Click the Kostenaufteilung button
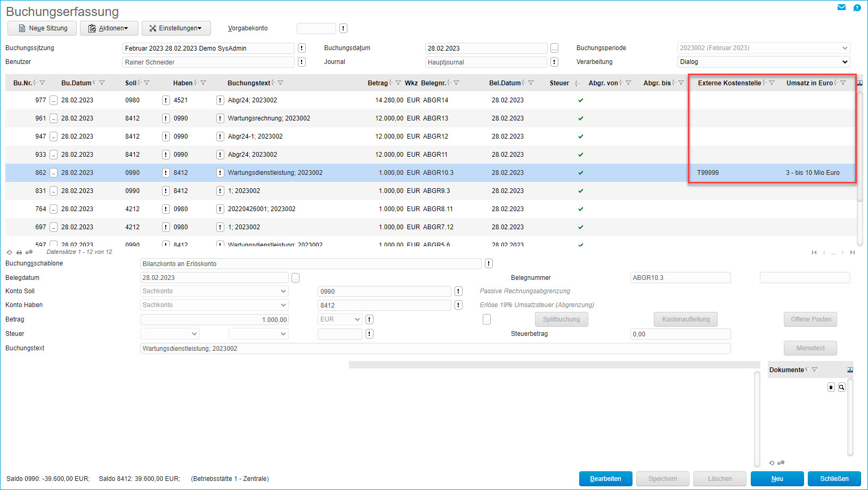Image resolution: width=868 pixels, height=490 pixels. 686,319
